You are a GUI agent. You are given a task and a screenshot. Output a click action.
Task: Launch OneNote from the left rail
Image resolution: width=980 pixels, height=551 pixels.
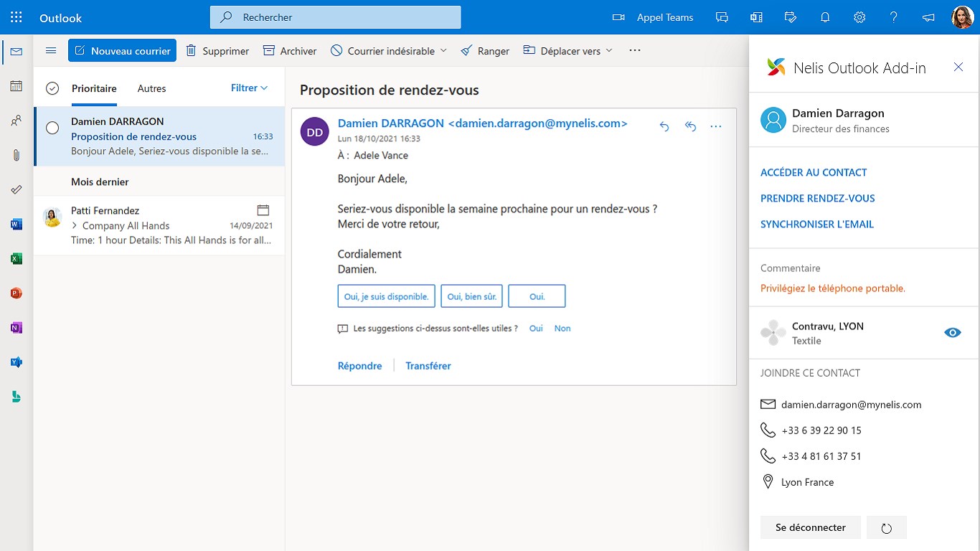[17, 327]
